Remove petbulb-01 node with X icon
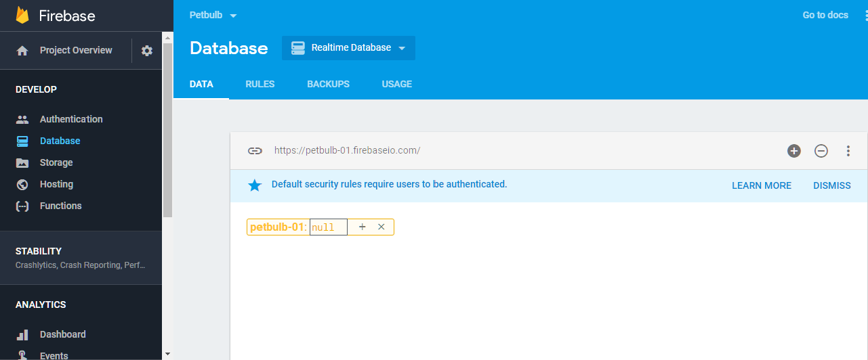The width and height of the screenshot is (868, 360). pyautogui.click(x=381, y=227)
